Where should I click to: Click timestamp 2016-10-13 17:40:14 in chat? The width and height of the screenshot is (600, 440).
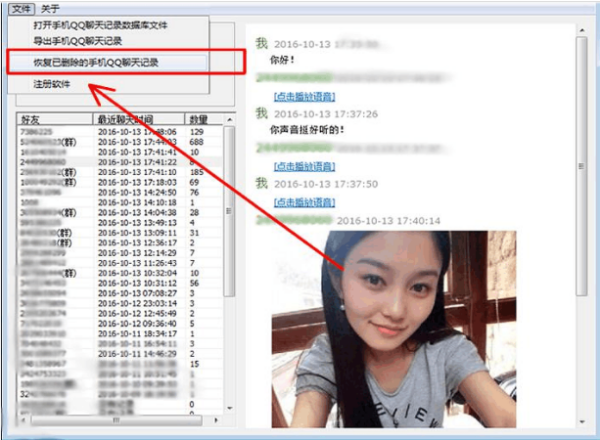[x=388, y=221]
